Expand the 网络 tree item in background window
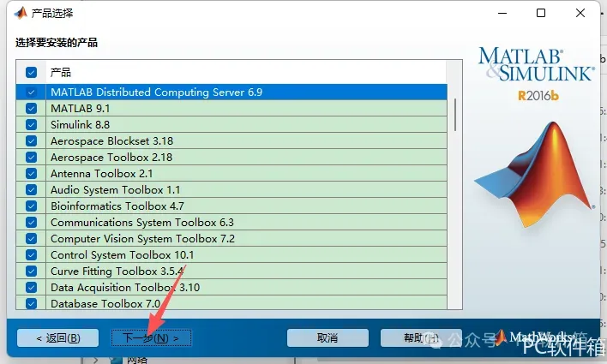 pos(96,361)
